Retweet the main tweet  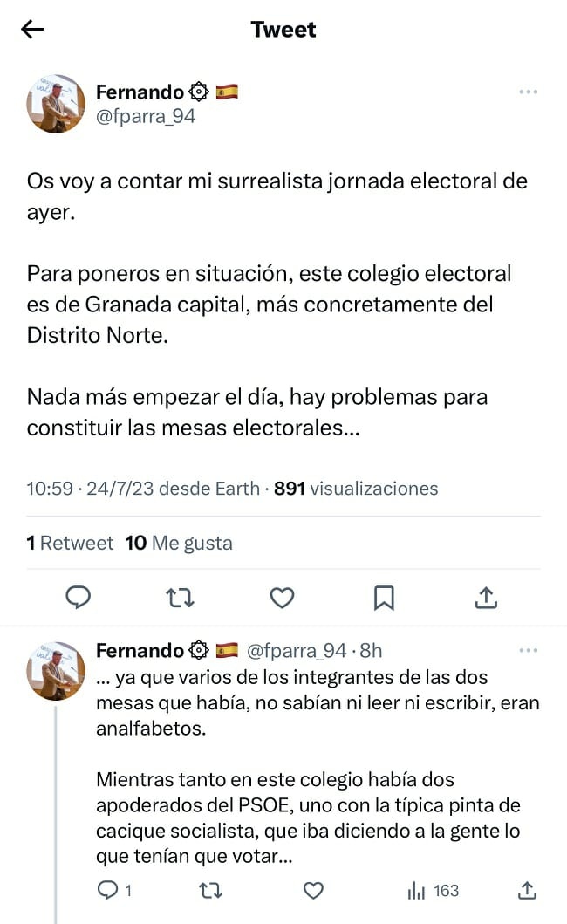coord(180,597)
